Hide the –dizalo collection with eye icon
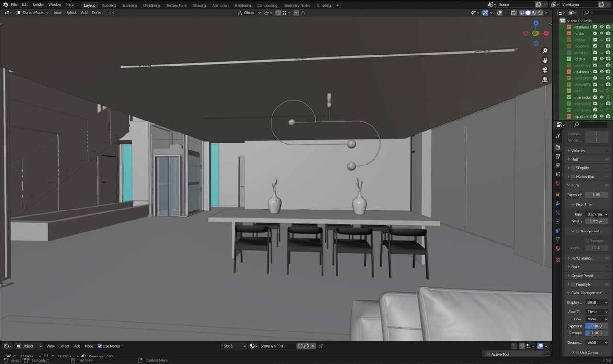This screenshot has height=364, width=613. tap(602, 59)
